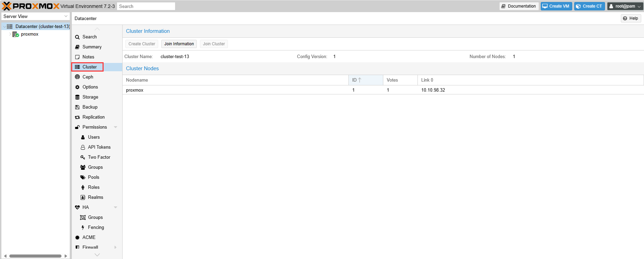This screenshot has width=644, height=259.
Task: Click the API Tokens icon
Action: click(x=83, y=147)
